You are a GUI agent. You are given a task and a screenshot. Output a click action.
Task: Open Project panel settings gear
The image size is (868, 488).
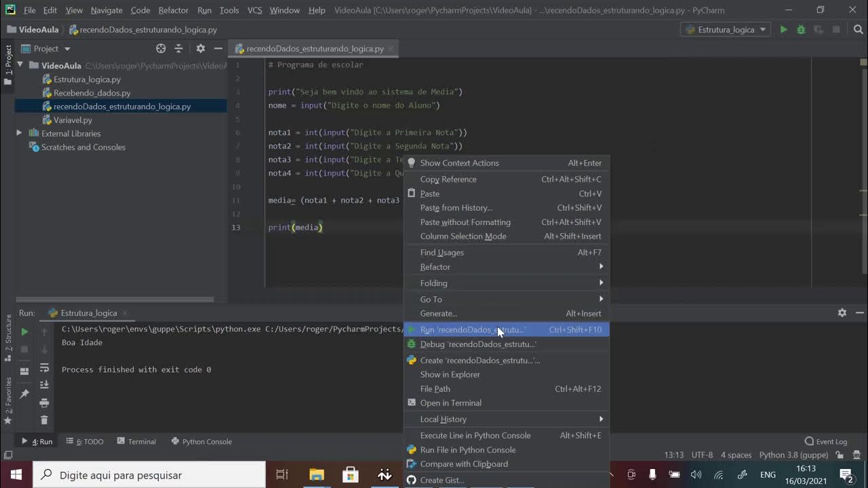(x=201, y=49)
